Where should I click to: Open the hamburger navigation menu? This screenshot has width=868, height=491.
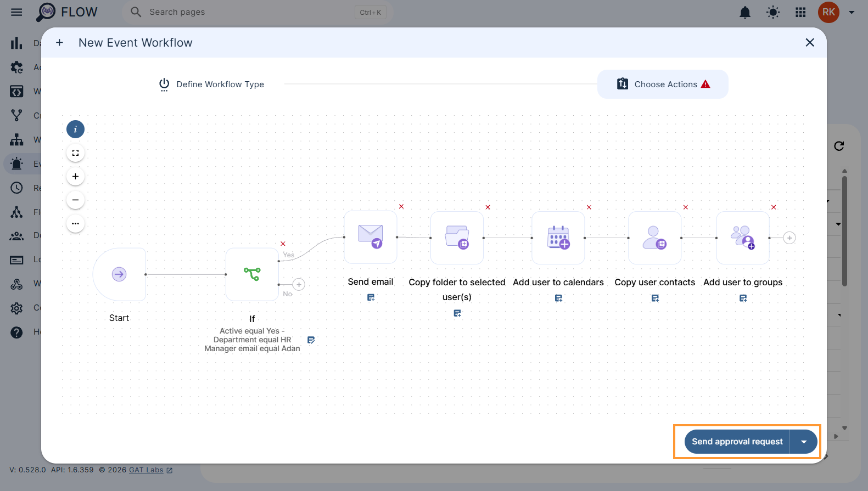(x=16, y=12)
